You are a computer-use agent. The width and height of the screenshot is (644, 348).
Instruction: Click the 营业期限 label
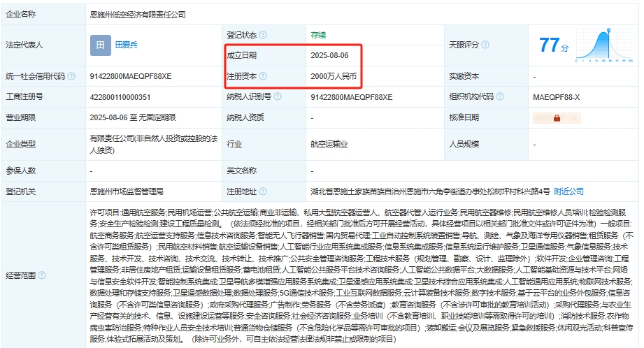tap(20, 117)
